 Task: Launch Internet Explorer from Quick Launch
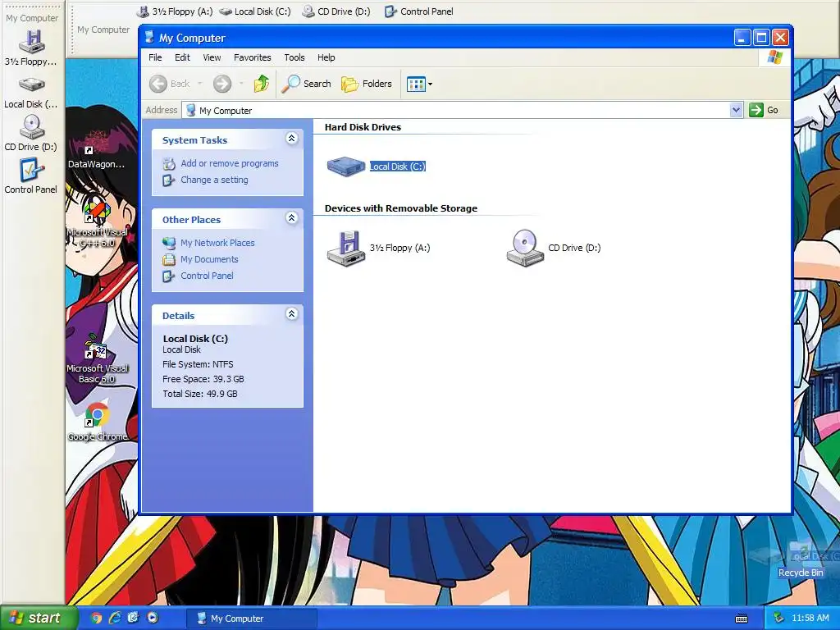[x=115, y=618]
